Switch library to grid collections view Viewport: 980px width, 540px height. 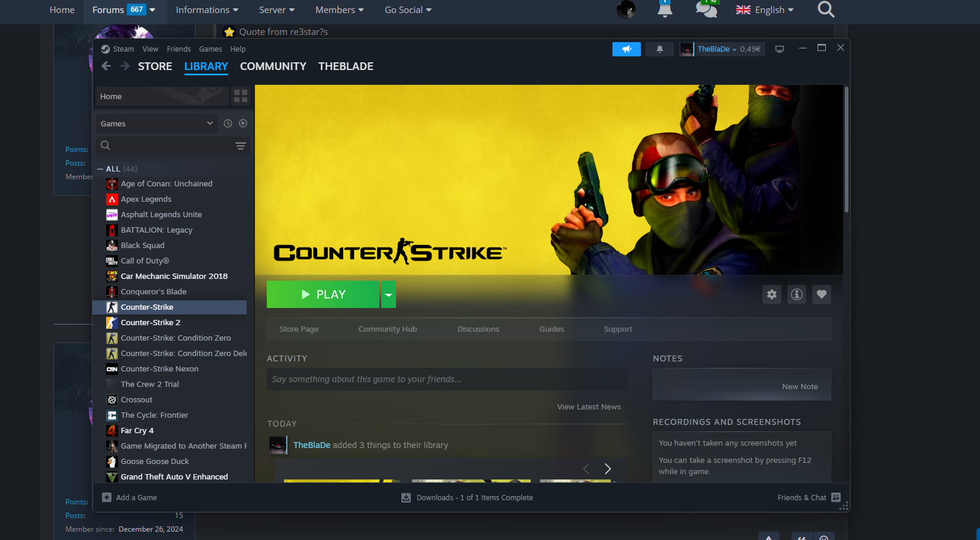[x=241, y=96]
